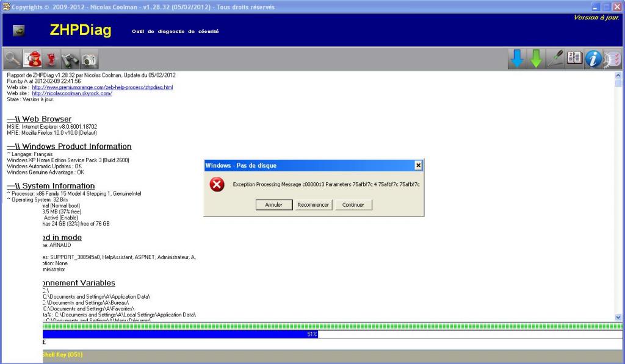Image resolution: width=625 pixels, height=364 pixels.
Task: Click the 'Windows XP Home Edition Service Pack 3' line
Action: [68, 160]
